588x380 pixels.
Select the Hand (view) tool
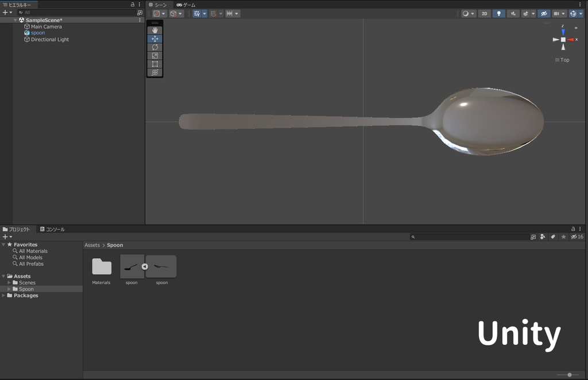[x=154, y=29]
